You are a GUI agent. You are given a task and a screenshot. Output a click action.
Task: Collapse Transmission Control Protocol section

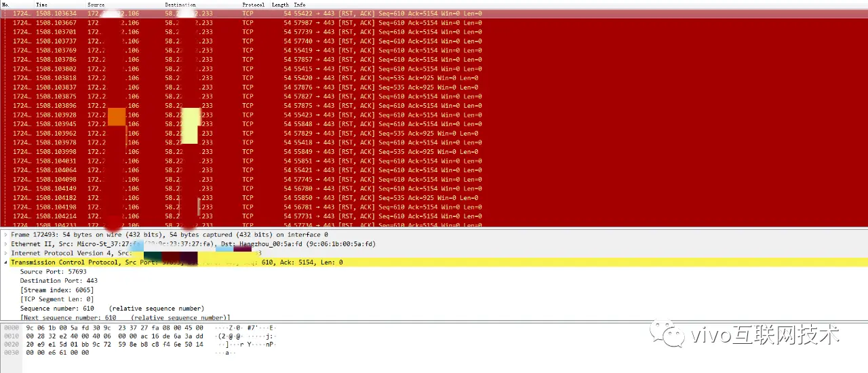[x=6, y=262]
